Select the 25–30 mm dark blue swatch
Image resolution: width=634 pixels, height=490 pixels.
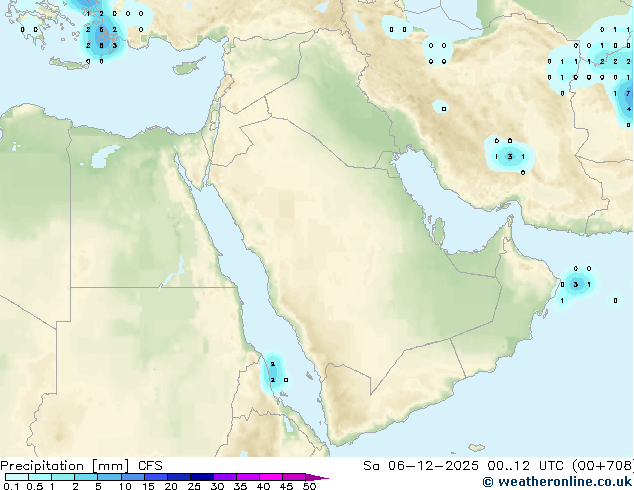(202, 477)
